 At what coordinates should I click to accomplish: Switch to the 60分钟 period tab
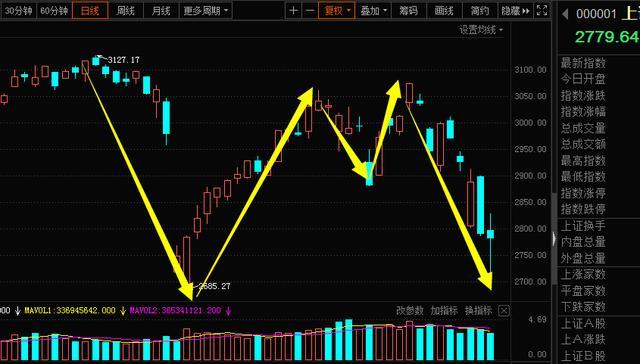[x=54, y=11]
